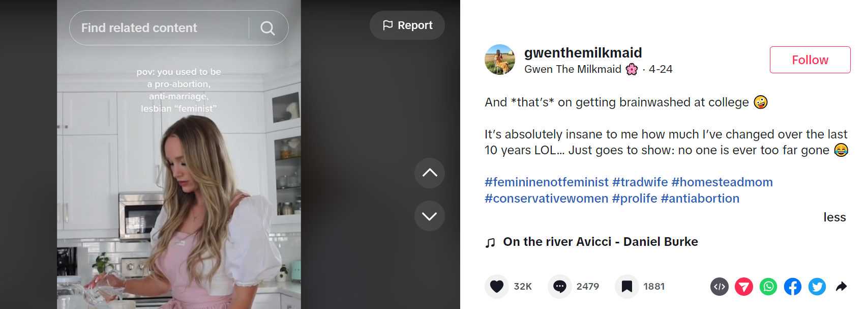Viewport: 868px width, 309px height.
Task: Save video with bookmark icon
Action: pos(626,287)
